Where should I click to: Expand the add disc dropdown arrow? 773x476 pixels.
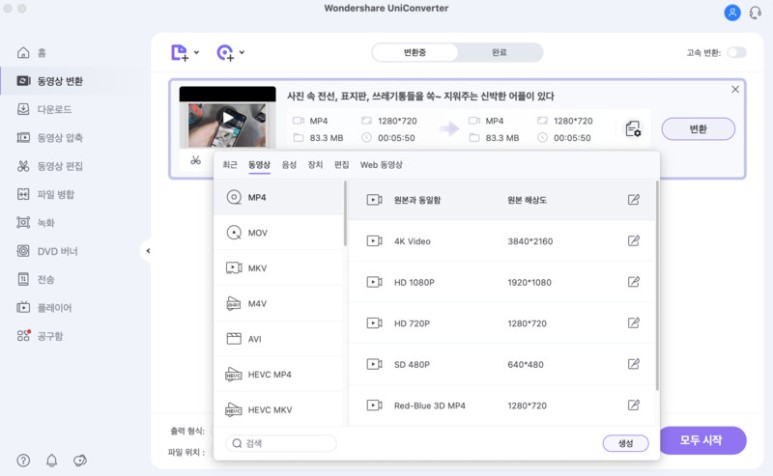(x=242, y=52)
